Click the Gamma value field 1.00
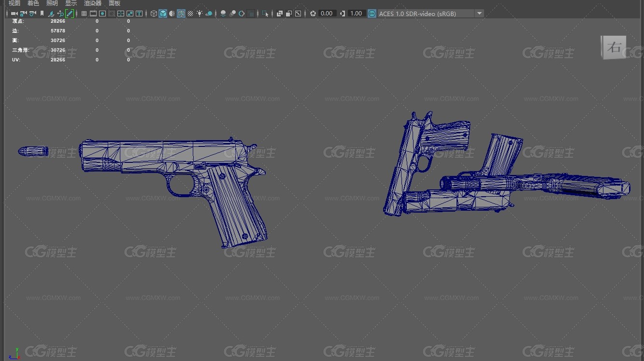644x361 pixels. pyautogui.click(x=357, y=14)
